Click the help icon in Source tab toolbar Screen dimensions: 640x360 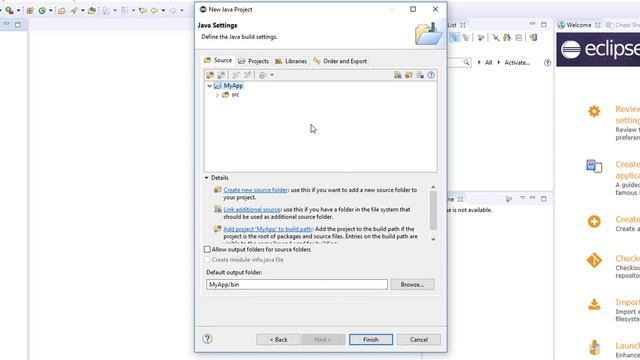pos(431,75)
